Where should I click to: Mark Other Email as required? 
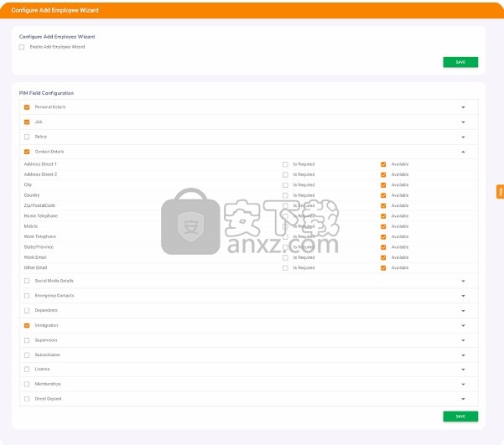pyautogui.click(x=285, y=268)
